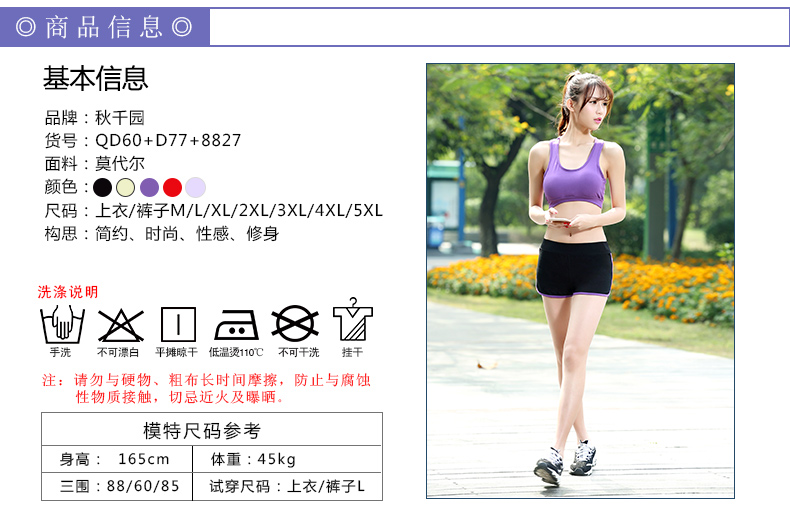
Task: Select the red color swatch
Action: (172, 187)
